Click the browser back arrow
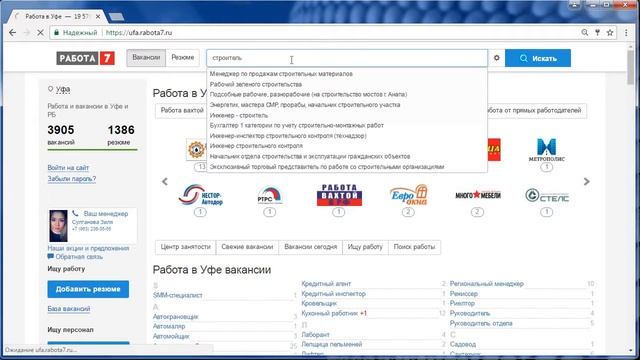The width and height of the screenshot is (640, 360). coord(13,33)
